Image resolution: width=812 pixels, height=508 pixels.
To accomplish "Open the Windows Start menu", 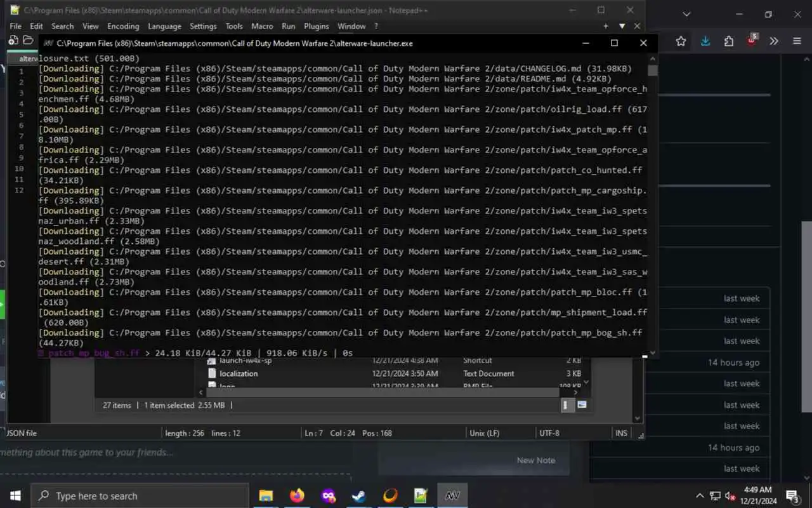I will pos(15,495).
